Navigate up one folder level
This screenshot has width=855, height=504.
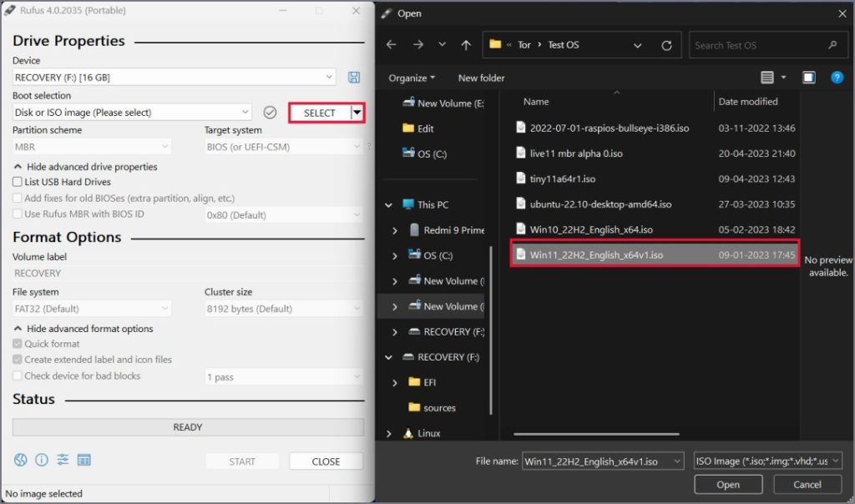(466, 45)
